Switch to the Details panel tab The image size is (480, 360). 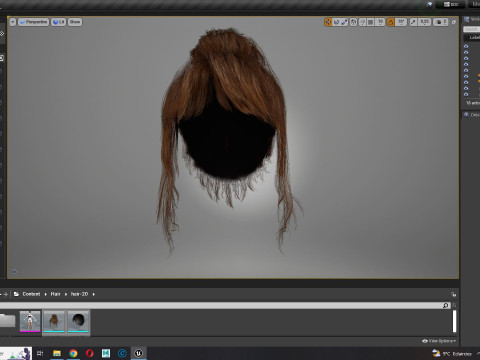472,115
